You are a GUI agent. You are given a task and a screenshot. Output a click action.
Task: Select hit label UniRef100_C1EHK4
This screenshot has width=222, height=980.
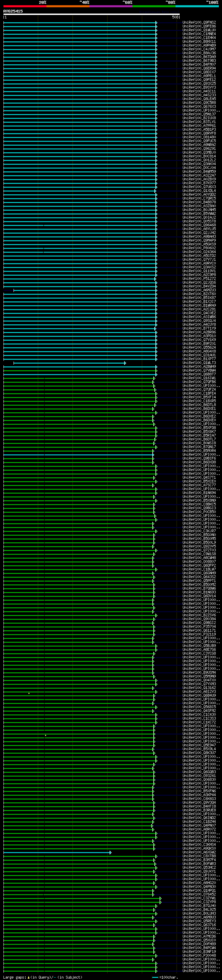pyautogui.click(x=199, y=38)
